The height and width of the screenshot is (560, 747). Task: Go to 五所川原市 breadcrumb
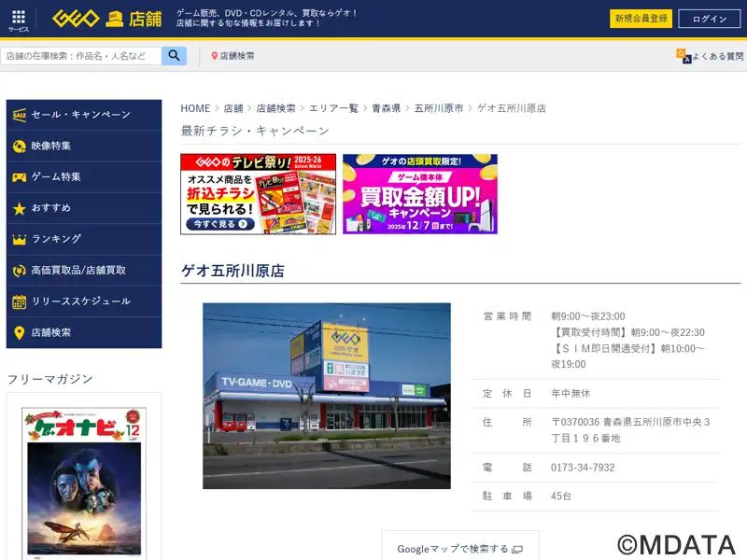[439, 108]
